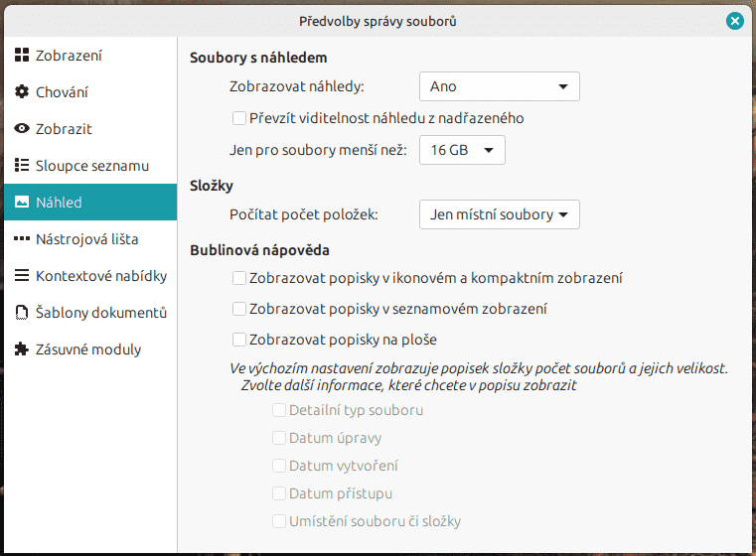Open the Sloupce seznamu tab label
The width and height of the screenshot is (756, 556).
pos(92,166)
